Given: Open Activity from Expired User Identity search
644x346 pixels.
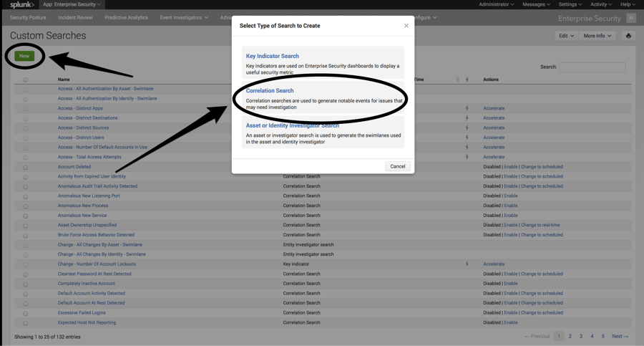Looking at the screenshot, I should coord(92,176).
